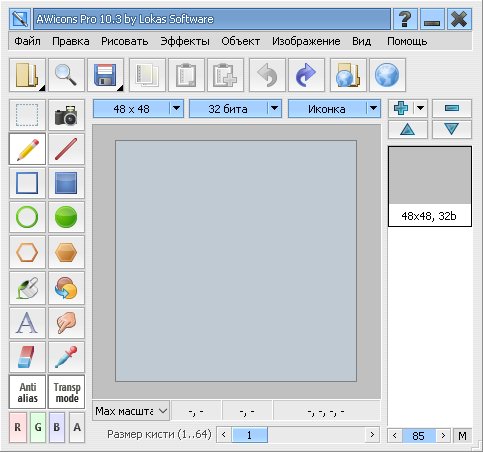This screenshot has height=452, width=483.
Task: Open the Объект menu
Action: (x=241, y=41)
